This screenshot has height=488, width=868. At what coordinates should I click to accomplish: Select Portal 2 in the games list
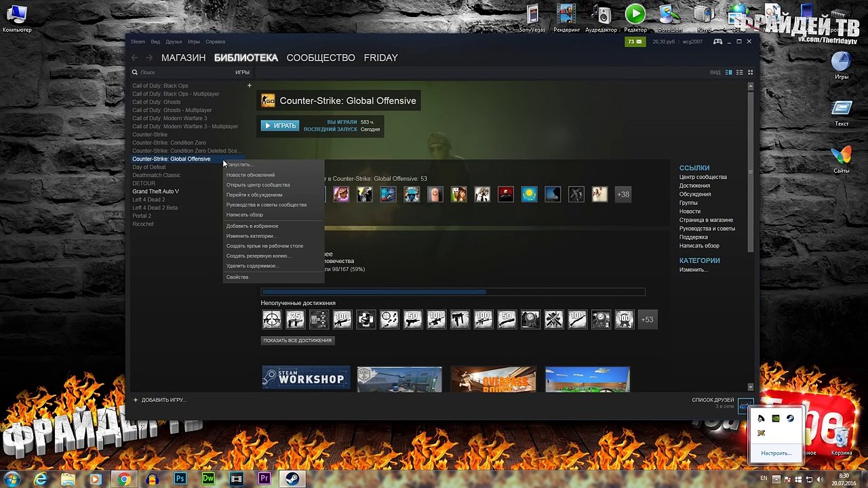point(142,216)
